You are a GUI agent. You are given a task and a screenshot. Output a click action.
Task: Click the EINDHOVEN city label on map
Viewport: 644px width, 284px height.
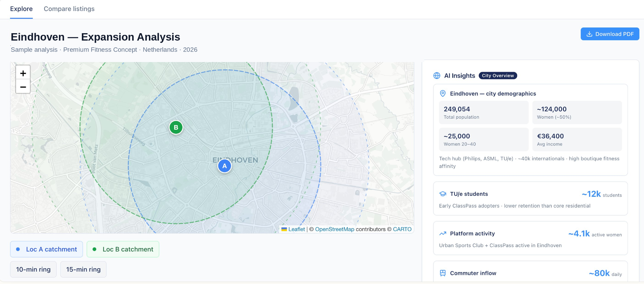click(x=235, y=160)
